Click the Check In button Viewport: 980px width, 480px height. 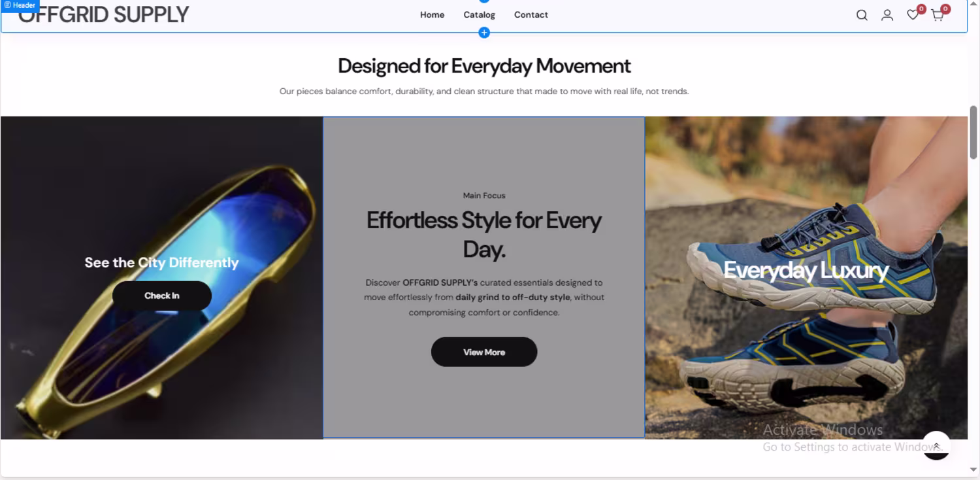click(x=162, y=296)
